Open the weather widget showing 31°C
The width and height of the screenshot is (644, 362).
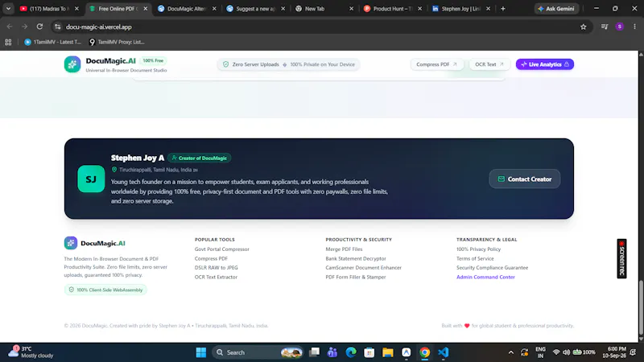pos(31,352)
